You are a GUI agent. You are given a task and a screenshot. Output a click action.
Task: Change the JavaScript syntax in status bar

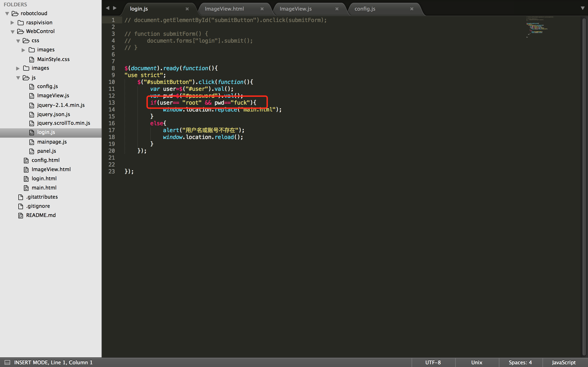(563, 362)
